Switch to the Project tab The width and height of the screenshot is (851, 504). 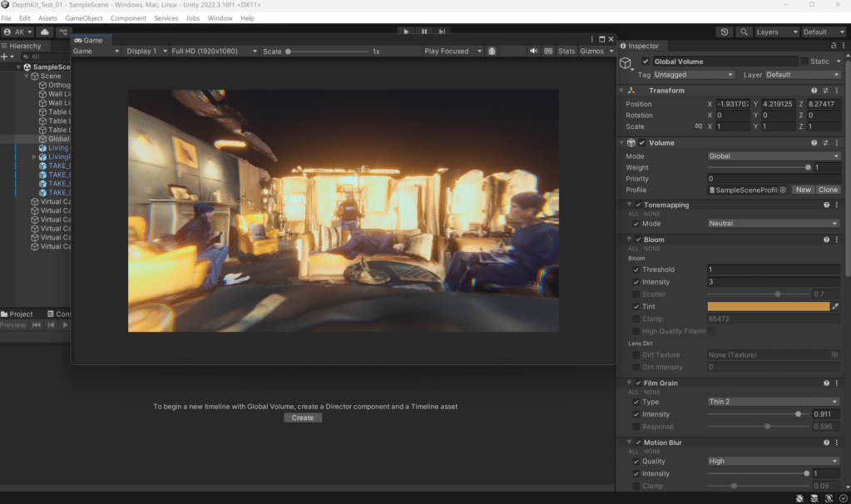[17, 314]
